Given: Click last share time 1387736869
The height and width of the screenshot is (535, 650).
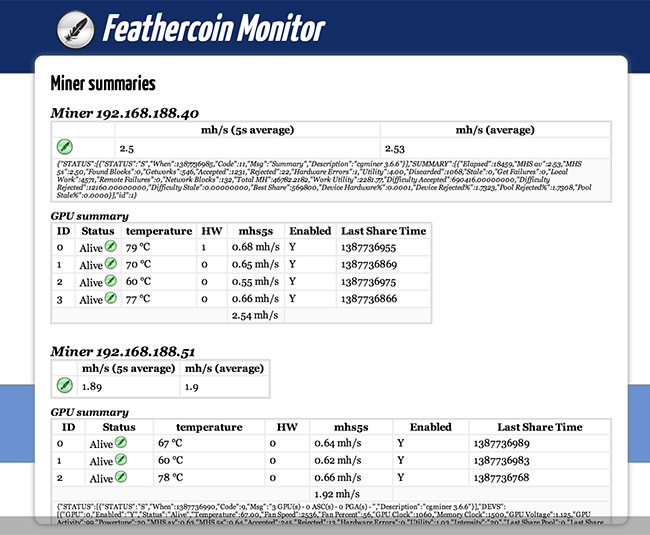Looking at the screenshot, I should 369,264.
